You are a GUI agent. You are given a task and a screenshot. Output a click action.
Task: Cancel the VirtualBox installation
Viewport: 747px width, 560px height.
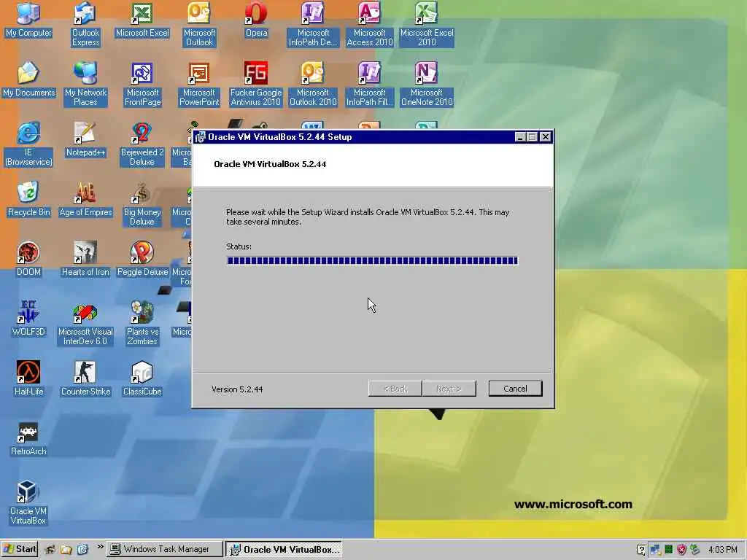pos(515,389)
